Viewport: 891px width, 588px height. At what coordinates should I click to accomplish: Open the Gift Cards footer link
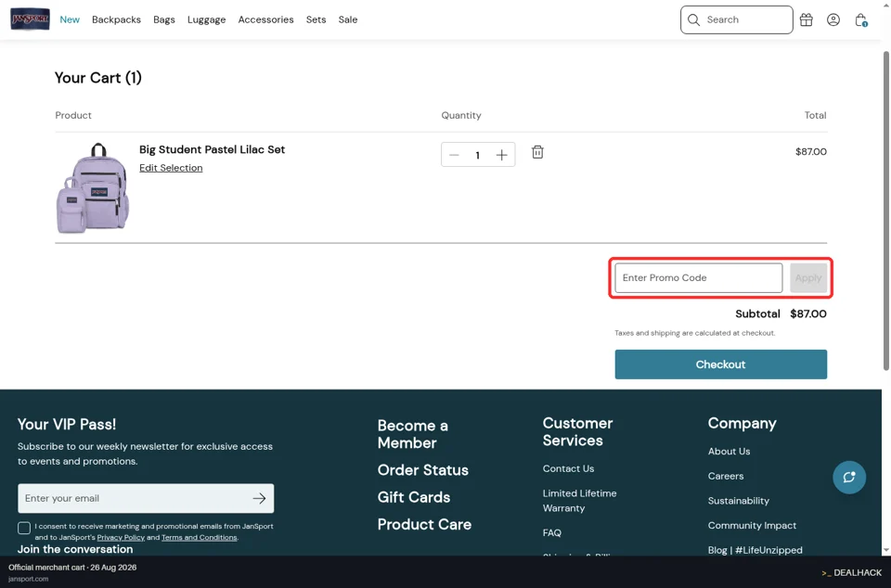click(x=414, y=497)
